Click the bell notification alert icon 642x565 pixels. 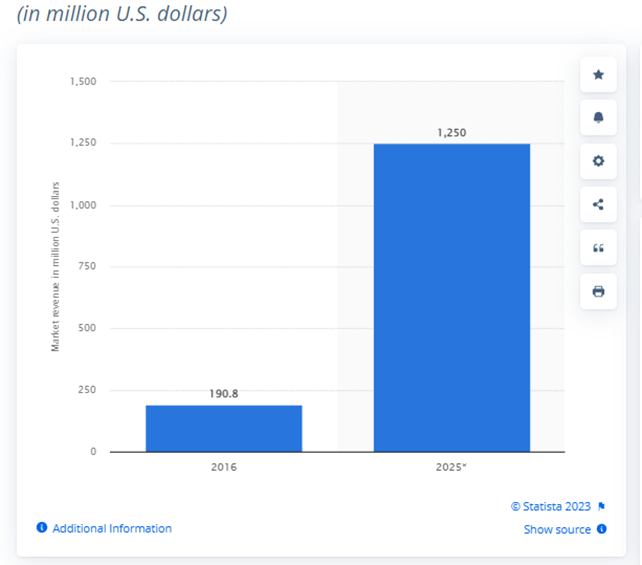pyautogui.click(x=598, y=118)
